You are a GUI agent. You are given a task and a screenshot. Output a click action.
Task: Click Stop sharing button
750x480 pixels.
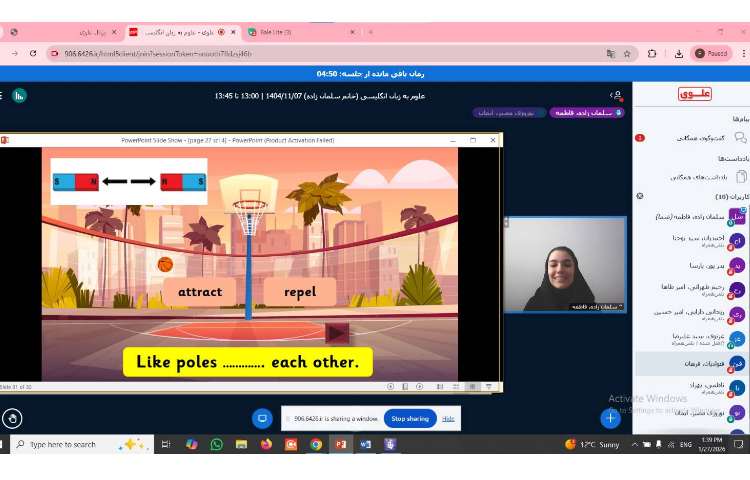point(410,419)
